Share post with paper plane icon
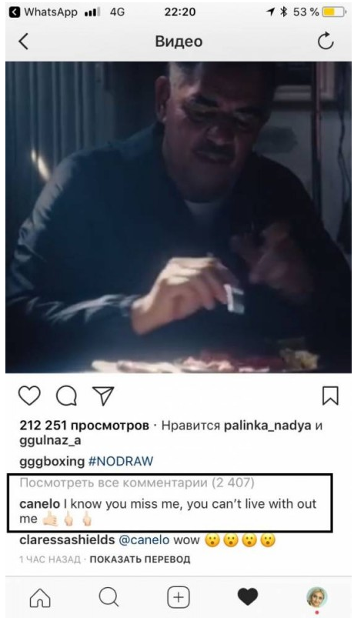Viewport: 364px width, 628px height. pyautogui.click(x=103, y=396)
